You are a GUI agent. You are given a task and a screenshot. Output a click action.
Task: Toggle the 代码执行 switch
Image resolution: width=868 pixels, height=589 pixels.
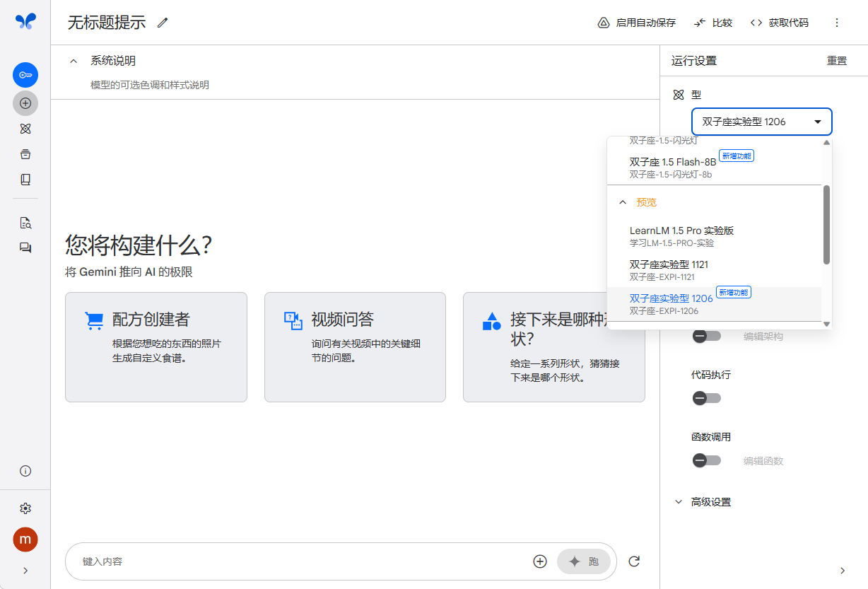click(706, 398)
